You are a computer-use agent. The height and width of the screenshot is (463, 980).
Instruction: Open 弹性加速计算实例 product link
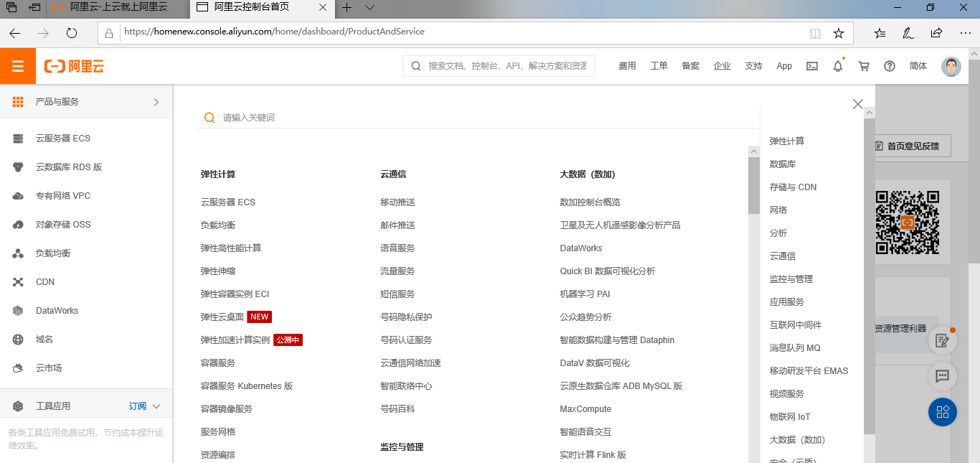(235, 340)
